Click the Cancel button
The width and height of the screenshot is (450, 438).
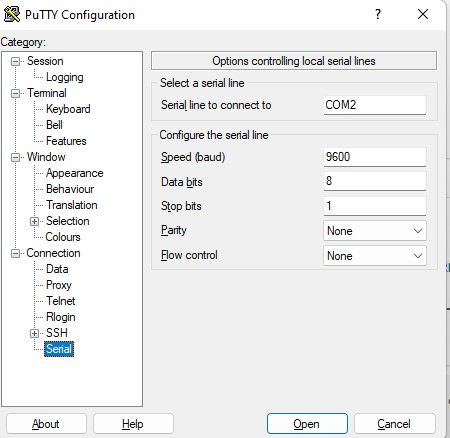click(x=394, y=424)
